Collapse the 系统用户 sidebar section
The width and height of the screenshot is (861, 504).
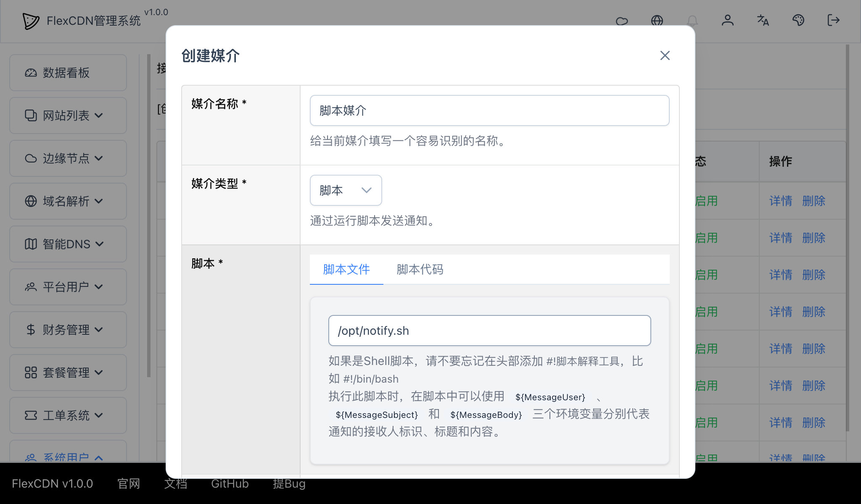point(67,457)
